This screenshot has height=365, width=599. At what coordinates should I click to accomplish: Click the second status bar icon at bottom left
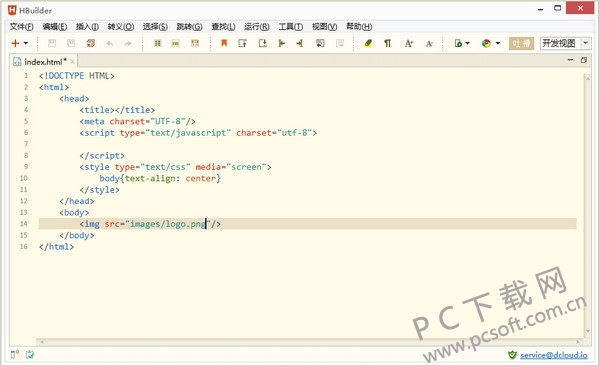pos(30,355)
